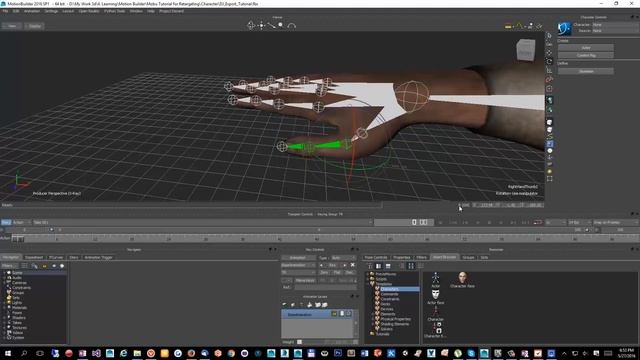Click the Move Keys button
The height and width of the screenshot is (360, 640).
click(305, 280)
